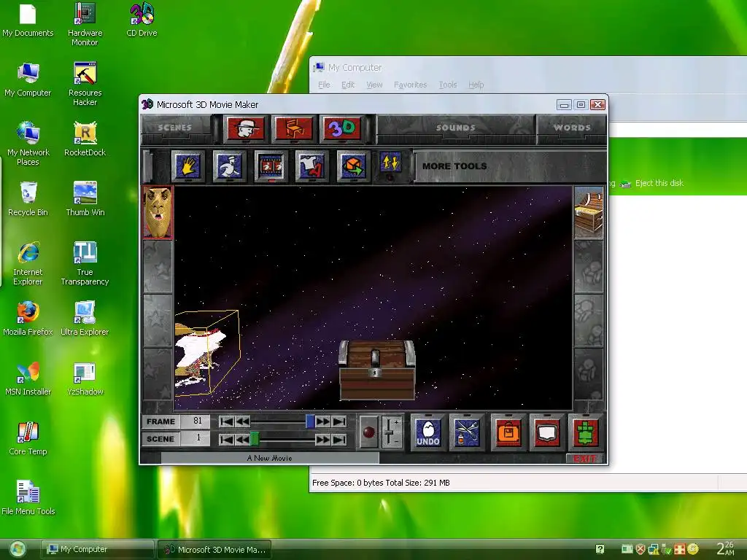Open the Thumb Win desktop icon
Screen dimensions: 747x560
tap(85, 200)
